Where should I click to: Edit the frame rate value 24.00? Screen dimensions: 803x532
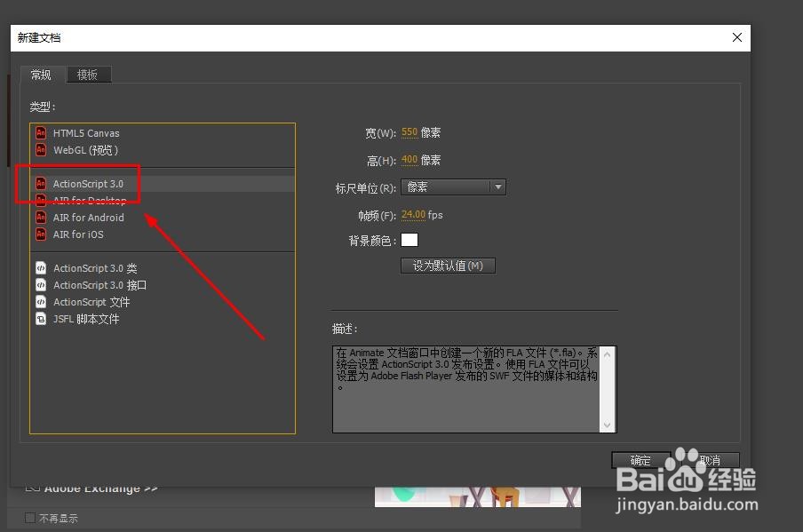(x=413, y=215)
